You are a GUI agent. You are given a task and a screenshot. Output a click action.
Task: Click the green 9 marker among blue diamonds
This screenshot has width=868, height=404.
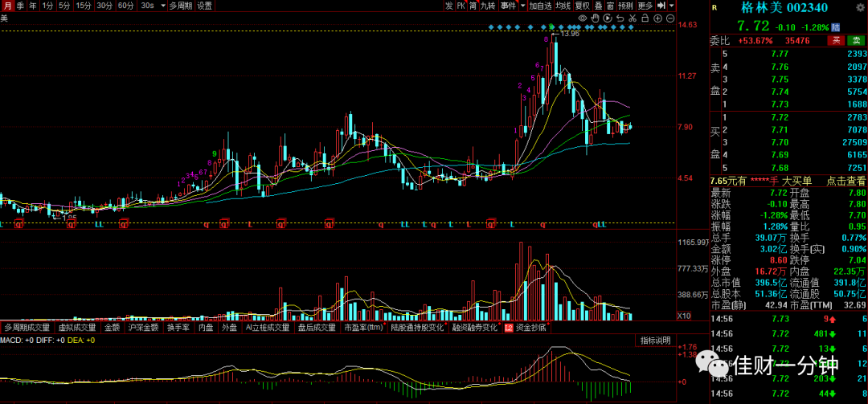(551, 26)
